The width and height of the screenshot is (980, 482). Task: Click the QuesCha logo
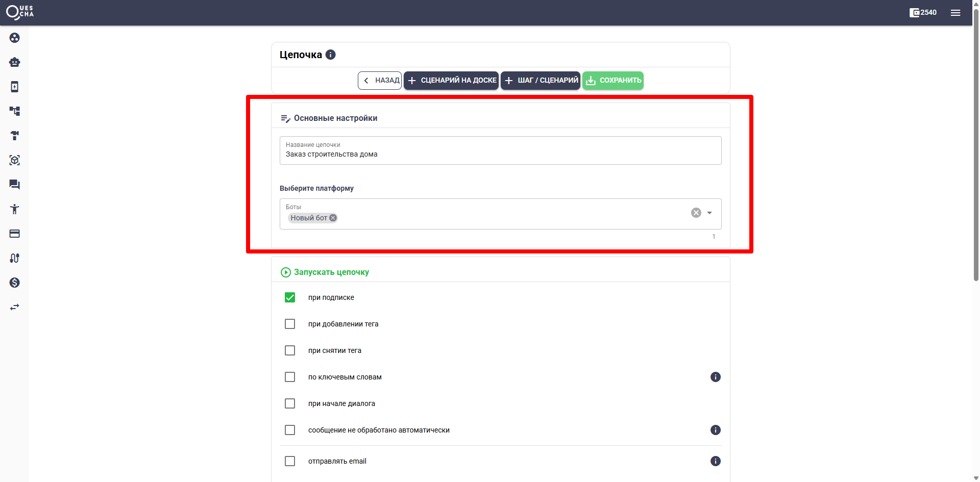point(20,12)
